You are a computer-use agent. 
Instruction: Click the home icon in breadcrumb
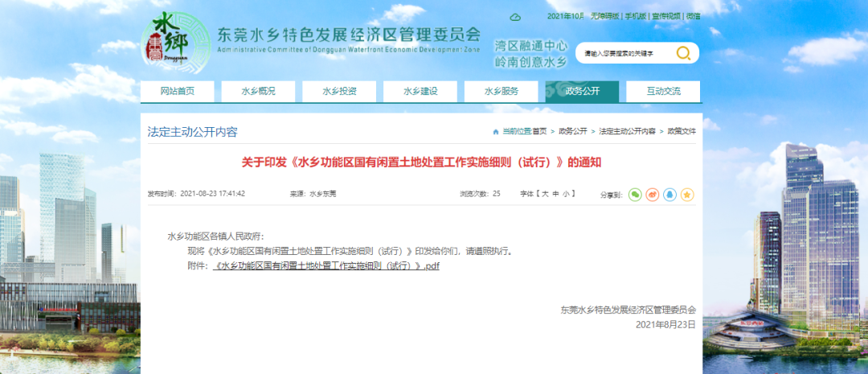click(495, 131)
